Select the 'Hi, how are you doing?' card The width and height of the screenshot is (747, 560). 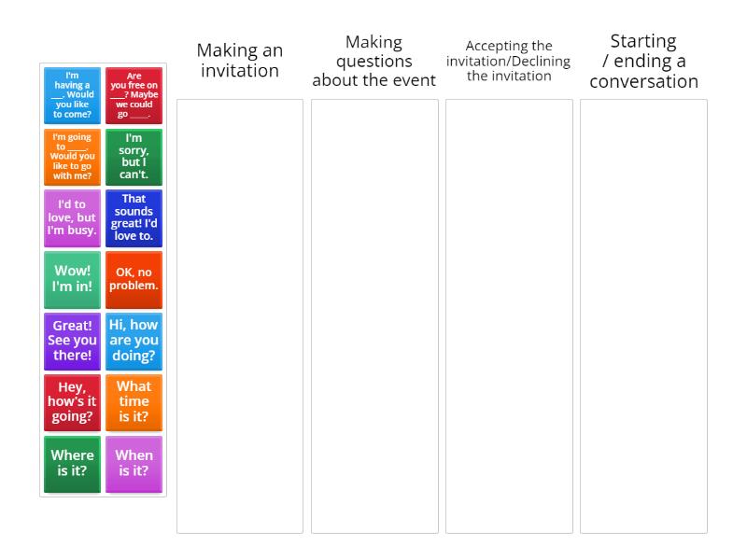(x=133, y=340)
